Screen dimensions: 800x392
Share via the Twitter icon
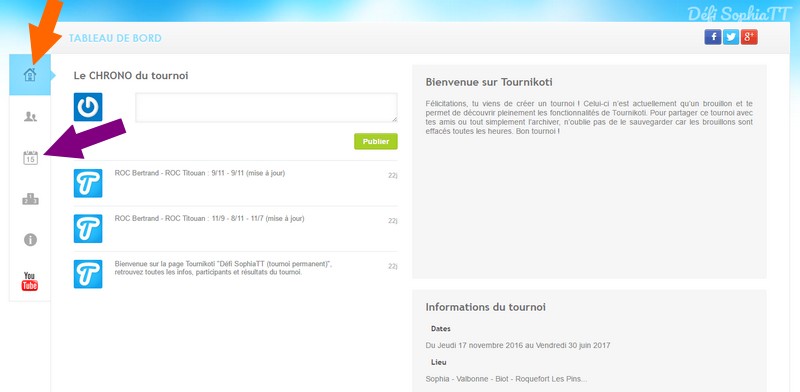pos(731,37)
